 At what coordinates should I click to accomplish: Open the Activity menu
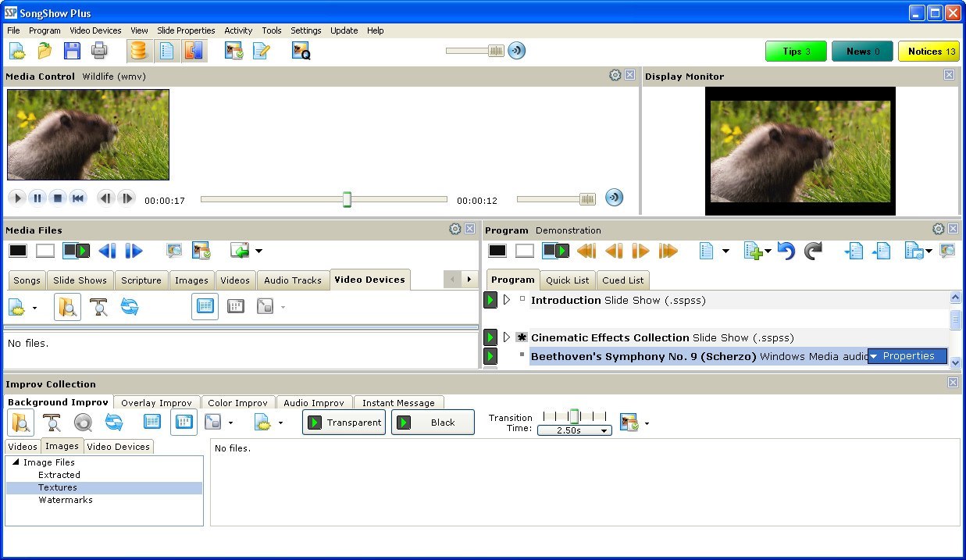[x=238, y=30]
